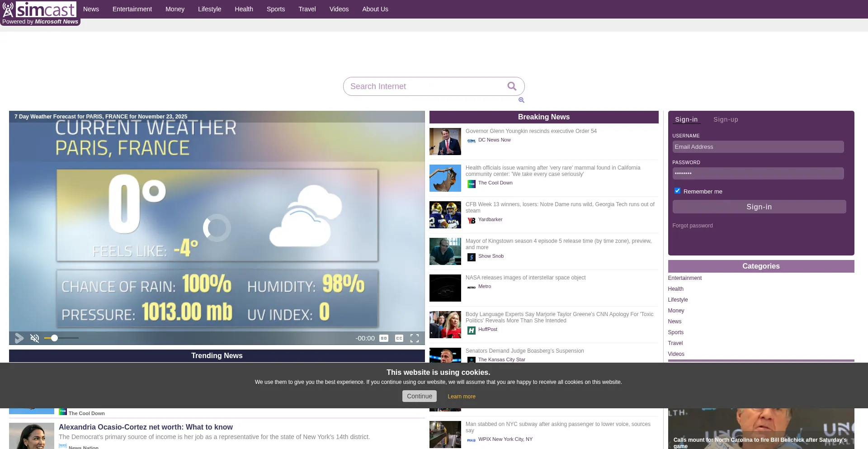Click the purple Sign-in button
The width and height of the screenshot is (868, 449).
[759, 207]
